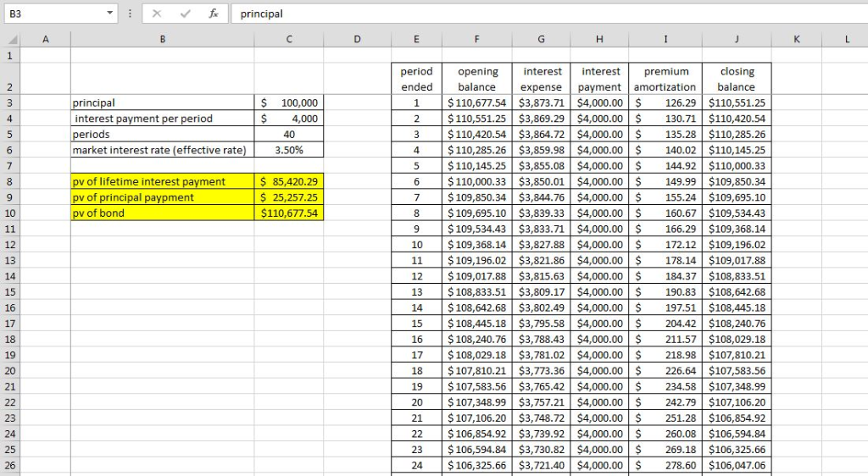The width and height of the screenshot is (868, 476).
Task: Click the formula bar resize dots handle
Action: point(130,14)
